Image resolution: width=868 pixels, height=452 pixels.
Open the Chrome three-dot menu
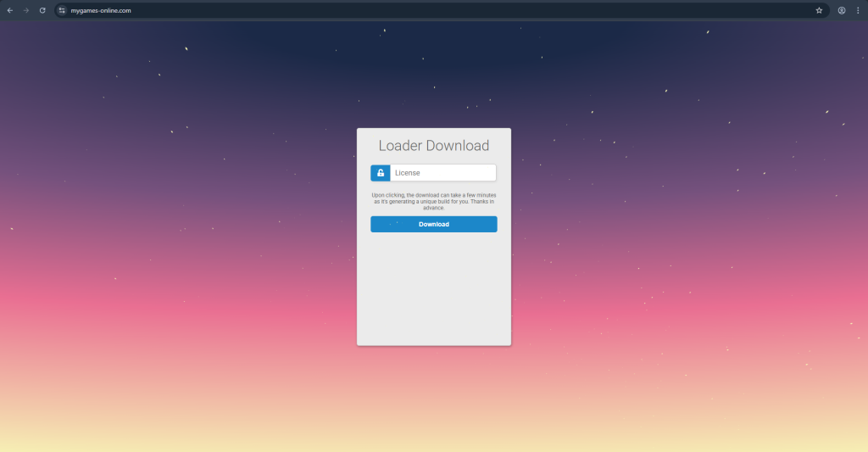point(858,10)
